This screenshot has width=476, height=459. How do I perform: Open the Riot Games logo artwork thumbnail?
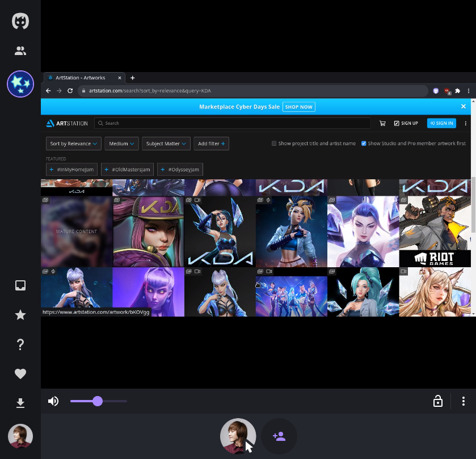pyautogui.click(x=435, y=231)
